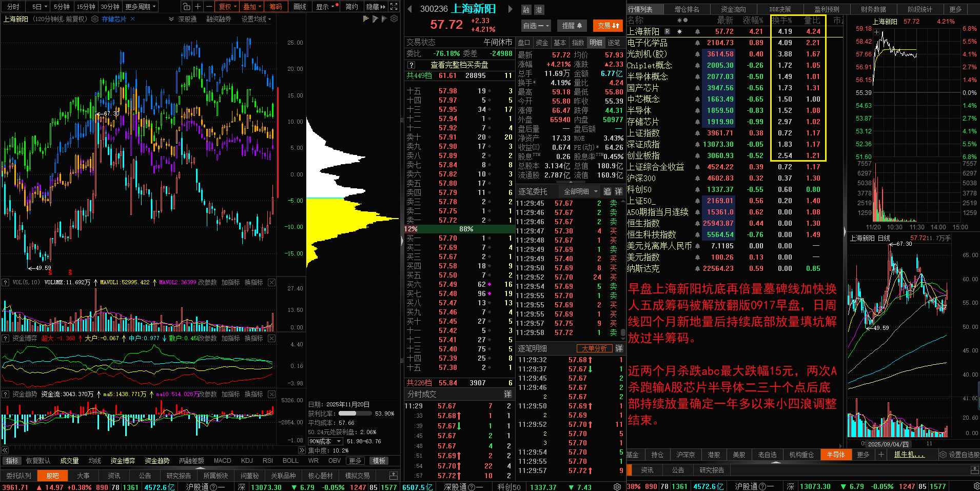Open the 股吧 tab
This screenshot has height=491, width=980.
click(52, 476)
